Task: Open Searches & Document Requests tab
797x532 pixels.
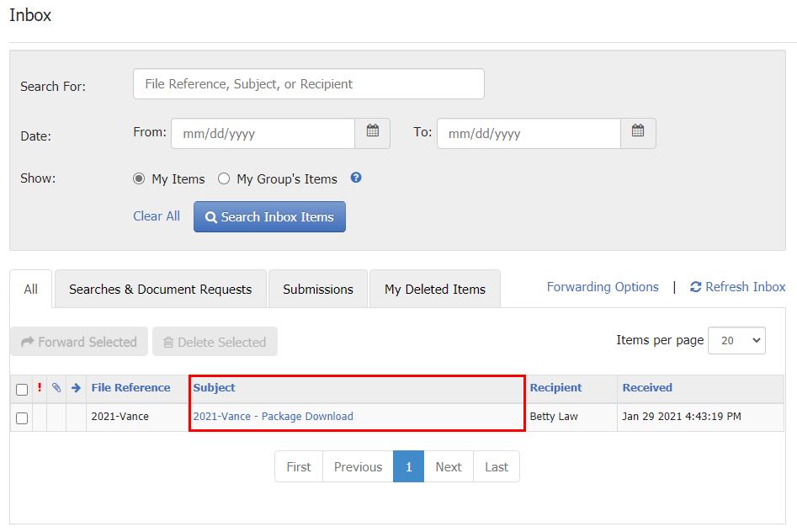Action: pos(161,289)
